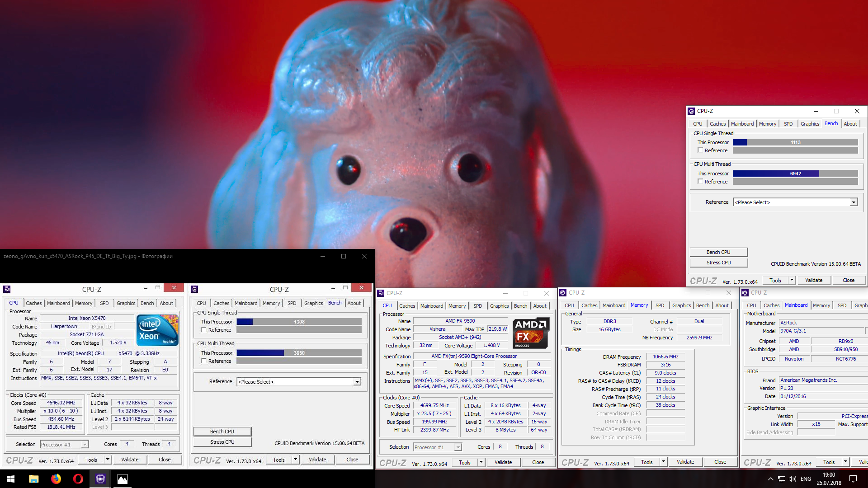Expand Tools arrow in Memory window

663,462
